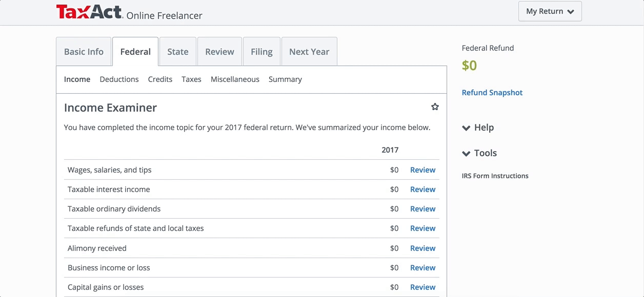The height and width of the screenshot is (297, 644).
Task: Go to the Review tab
Action: coord(219,52)
